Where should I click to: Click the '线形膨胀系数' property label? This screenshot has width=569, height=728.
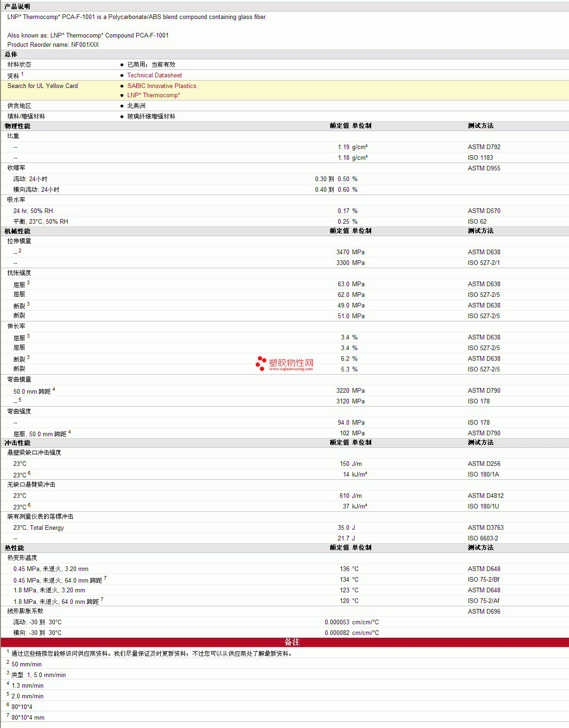25,611
